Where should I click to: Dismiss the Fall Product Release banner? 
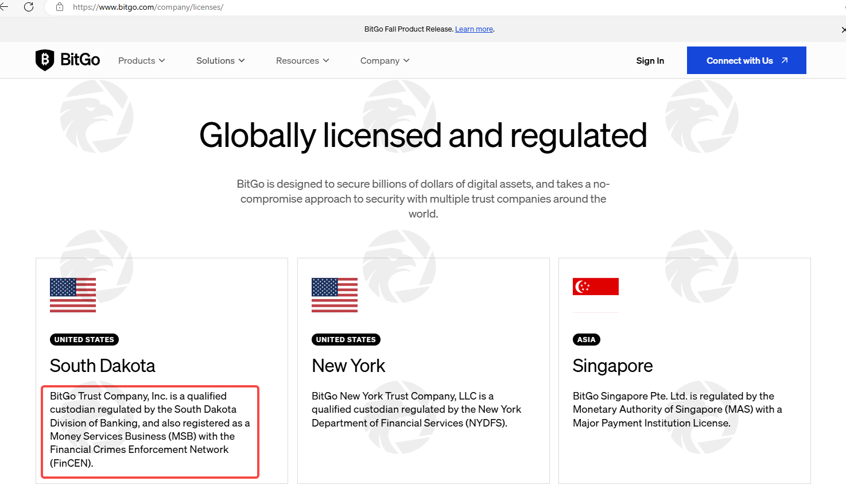(x=843, y=29)
